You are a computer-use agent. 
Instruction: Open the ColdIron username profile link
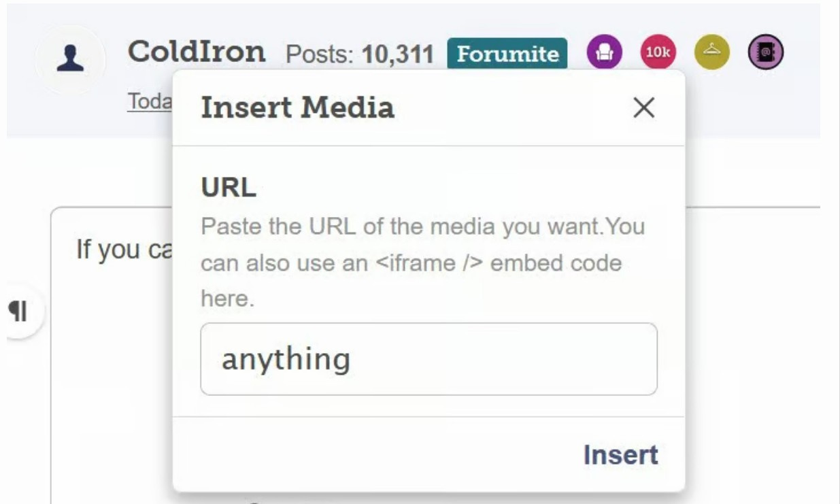tap(197, 52)
